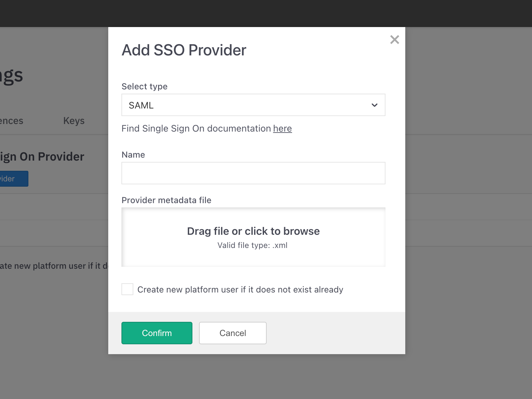
Task: Close the Add SSO Provider dialog
Action: [x=394, y=40]
